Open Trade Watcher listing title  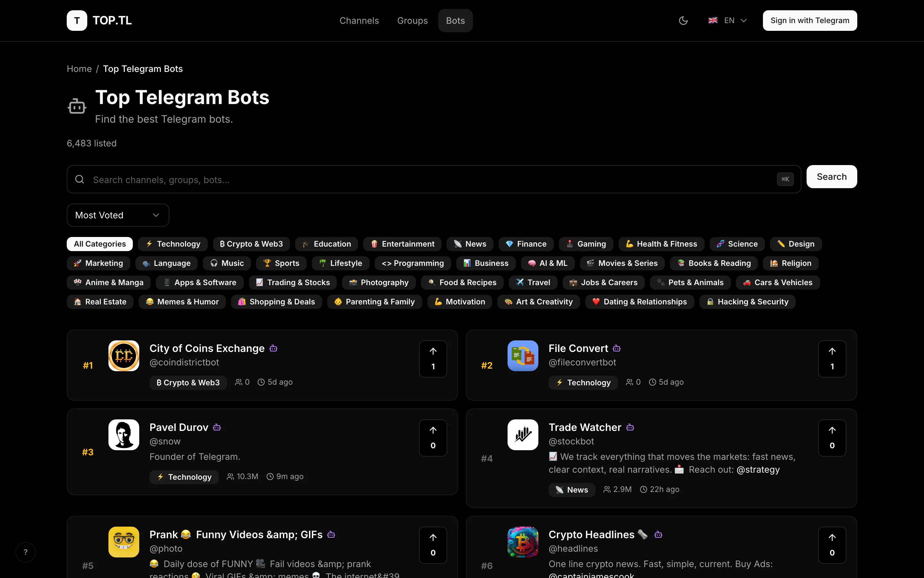tap(585, 427)
